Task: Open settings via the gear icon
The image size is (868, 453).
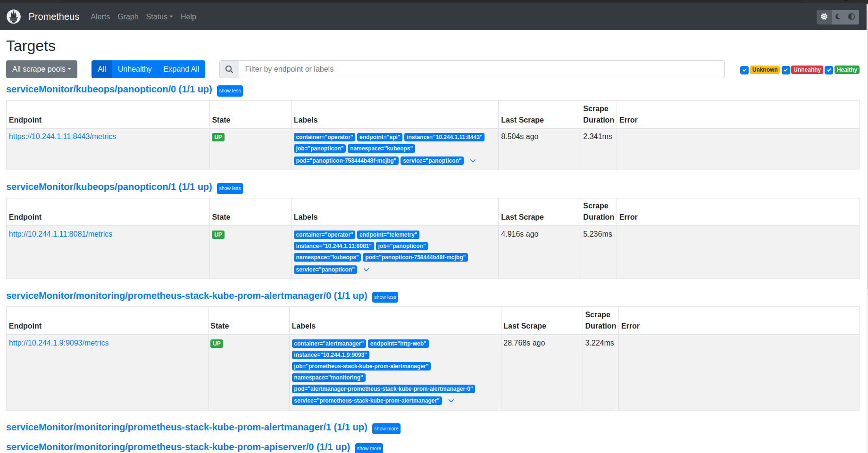Action: [x=824, y=16]
